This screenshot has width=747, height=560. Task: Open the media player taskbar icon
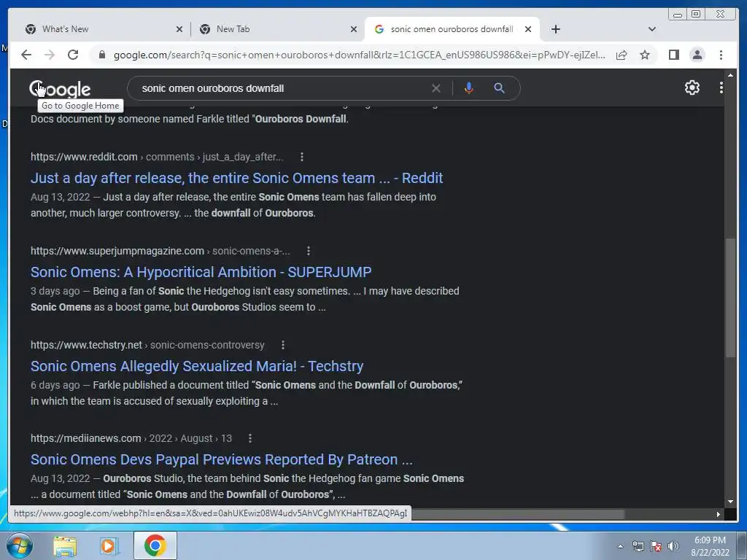click(109, 545)
